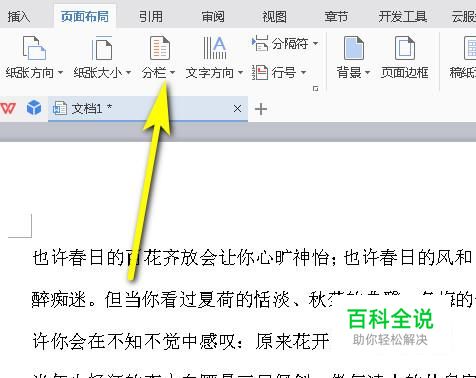The width and height of the screenshot is (476, 378).
Task: Click the 文字方向 label
Action: (210, 72)
